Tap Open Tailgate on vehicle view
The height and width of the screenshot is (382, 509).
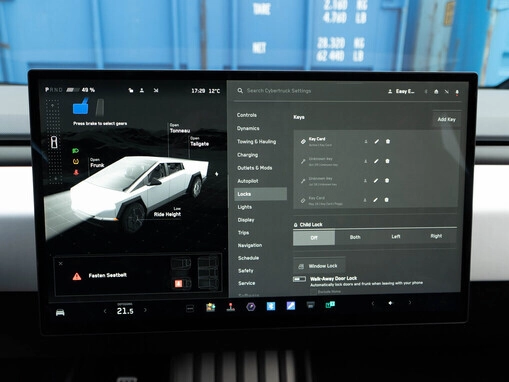(199, 142)
